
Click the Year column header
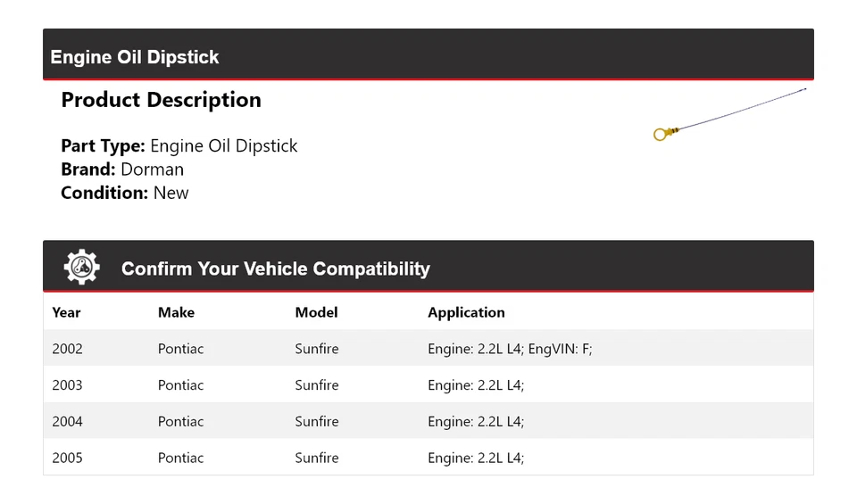pyautogui.click(x=66, y=312)
